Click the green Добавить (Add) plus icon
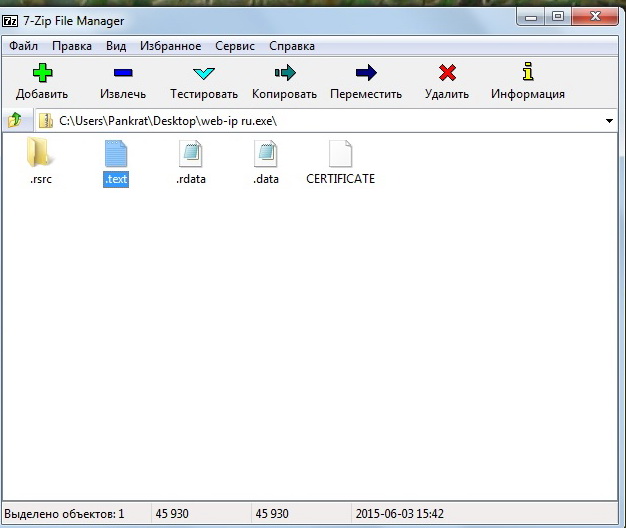 click(x=42, y=73)
